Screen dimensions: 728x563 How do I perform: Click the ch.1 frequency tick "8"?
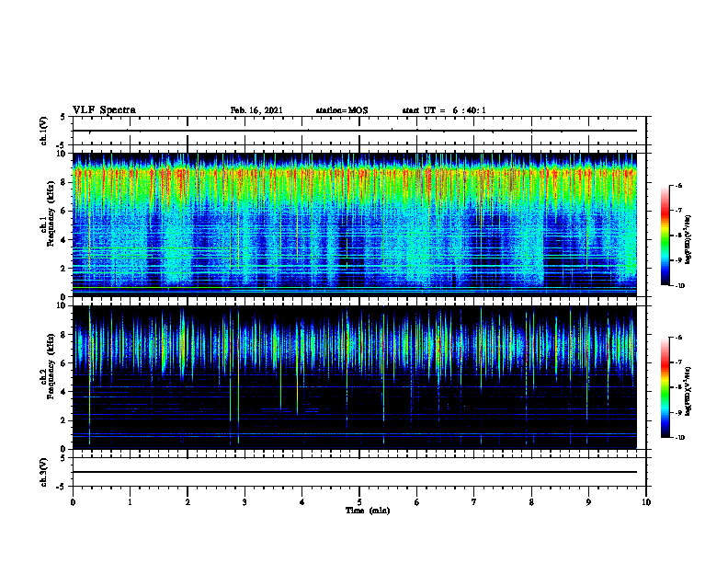click(x=64, y=182)
